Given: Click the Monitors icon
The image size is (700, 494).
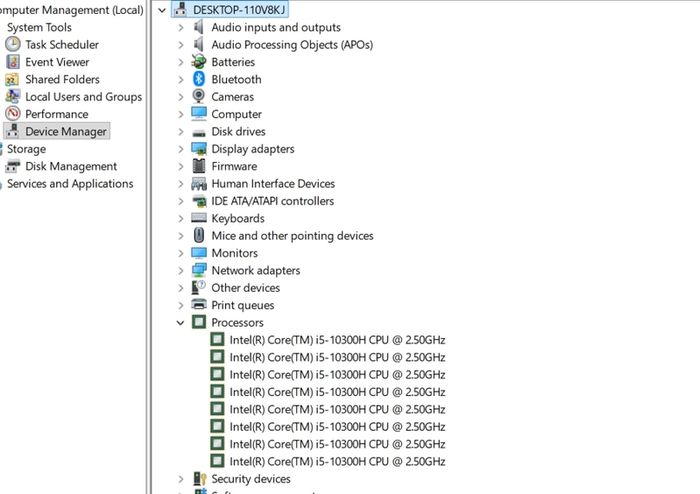Looking at the screenshot, I should (199, 253).
